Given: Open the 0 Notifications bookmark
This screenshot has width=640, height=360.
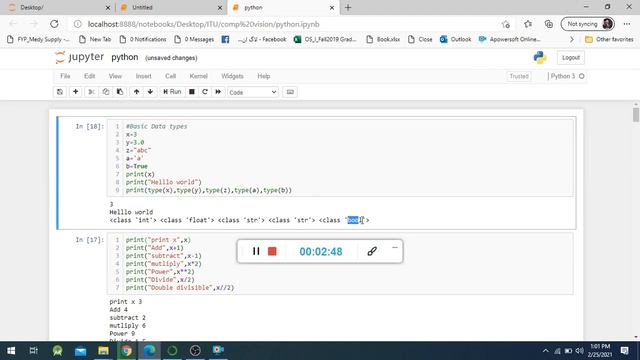Looking at the screenshot, I should tap(142, 40).
